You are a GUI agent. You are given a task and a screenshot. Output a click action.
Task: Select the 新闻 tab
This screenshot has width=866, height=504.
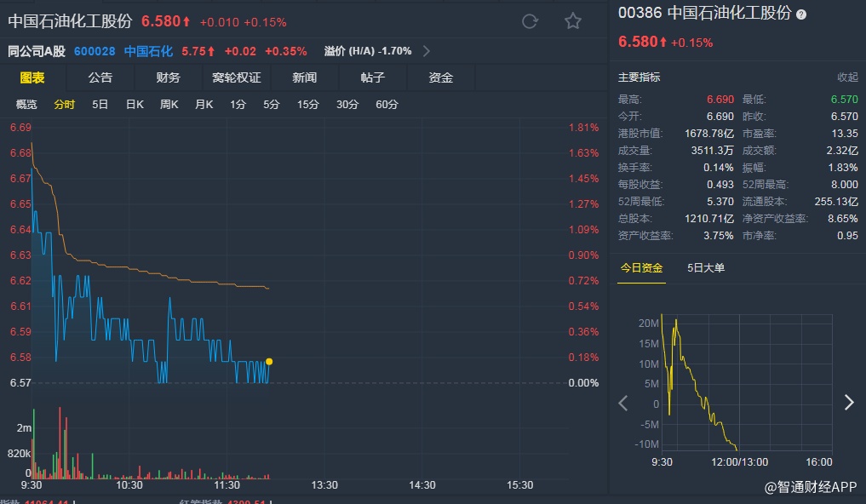point(305,77)
